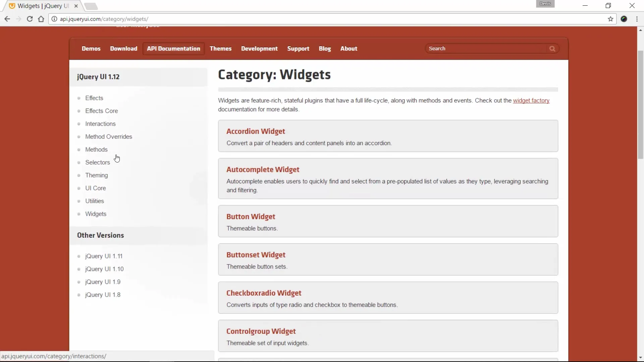The image size is (644, 362).
Task: Open the Support navigation item
Action: click(x=298, y=49)
